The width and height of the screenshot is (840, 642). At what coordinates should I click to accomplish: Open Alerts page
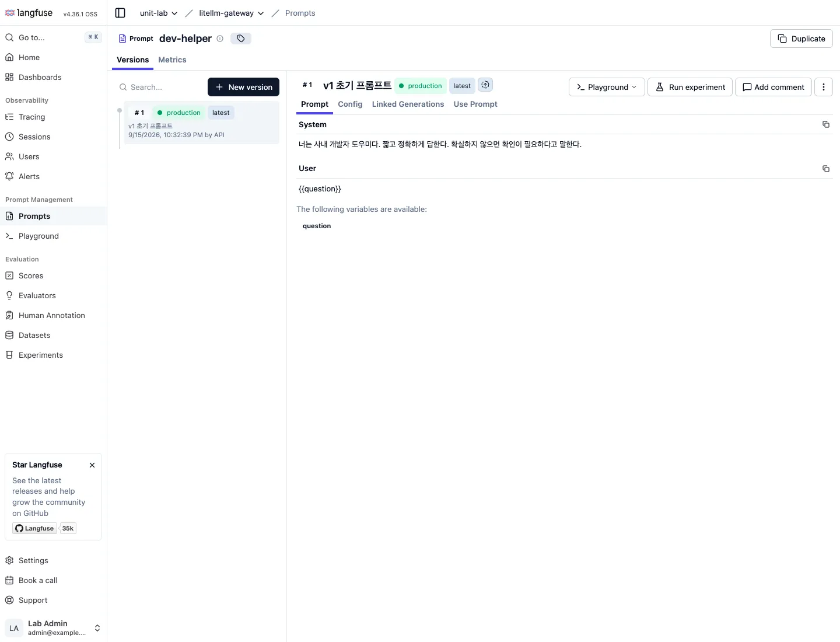[53, 176]
